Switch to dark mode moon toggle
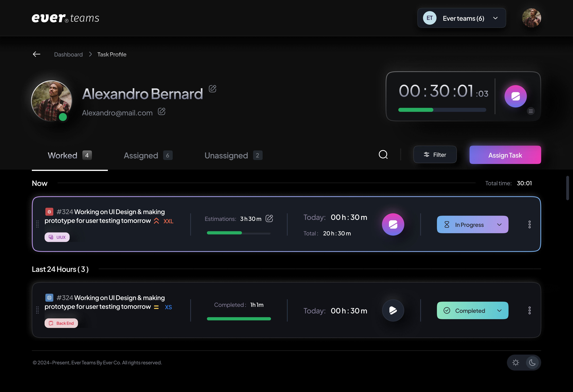 [532, 362]
